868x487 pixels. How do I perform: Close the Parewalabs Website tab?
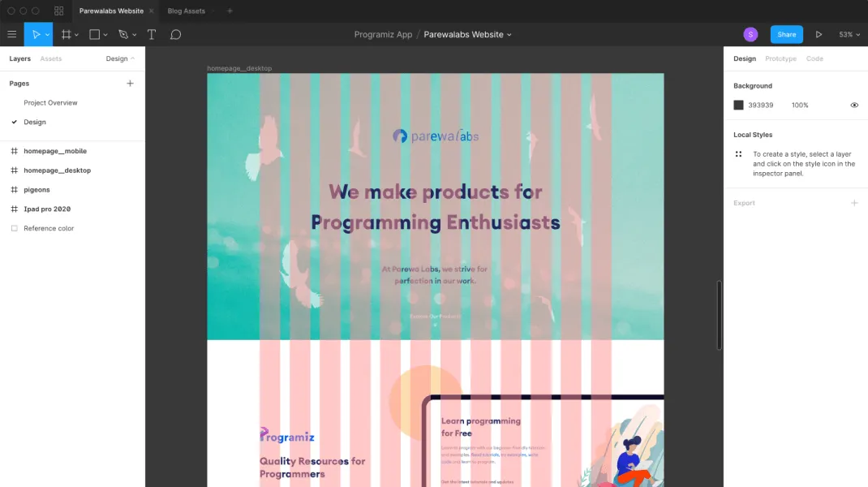pos(151,11)
